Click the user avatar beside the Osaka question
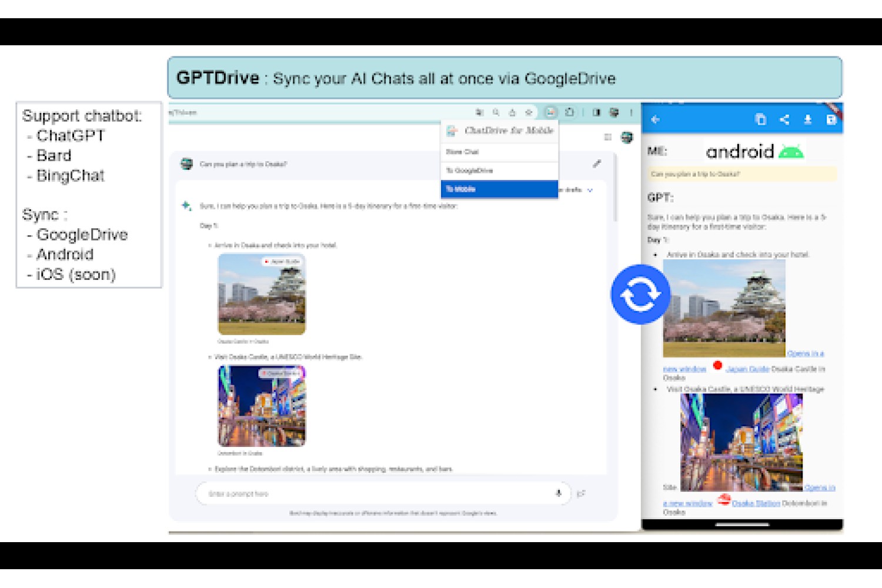882x588 pixels. click(x=187, y=164)
